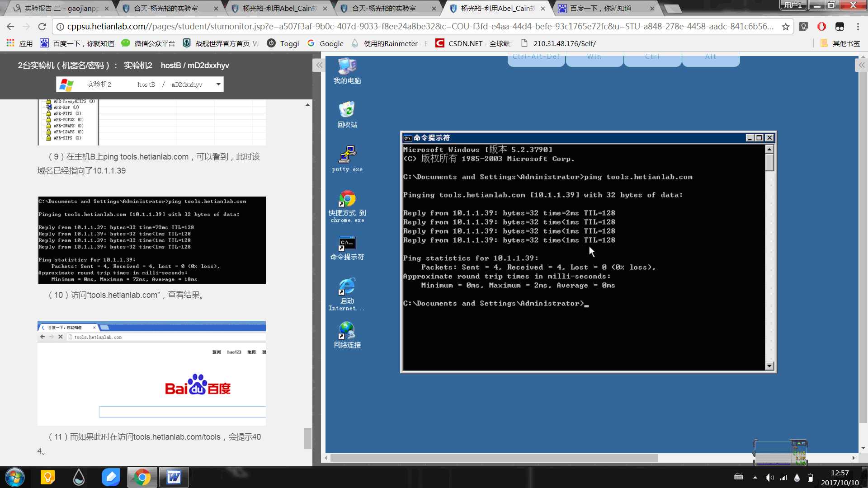Viewport: 868px width, 488px height.
Task: Click the blue feather app taskbar icon
Action: 110,477
